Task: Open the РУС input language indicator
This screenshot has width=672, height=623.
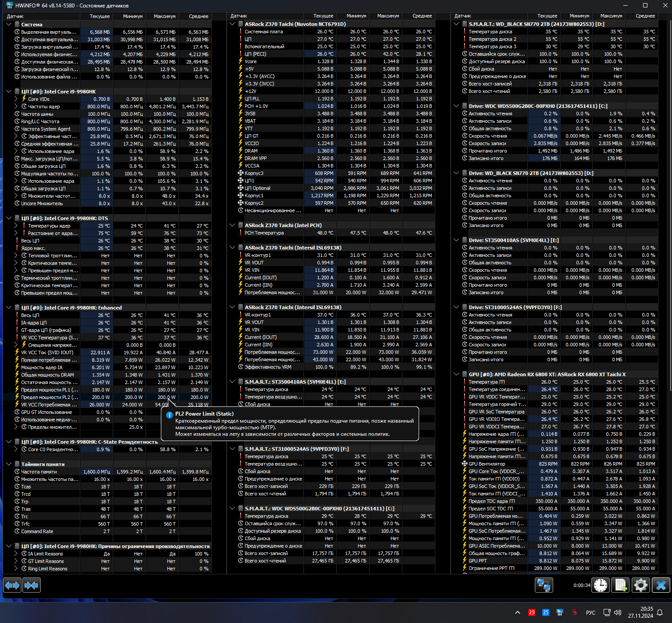Action: 590,612
